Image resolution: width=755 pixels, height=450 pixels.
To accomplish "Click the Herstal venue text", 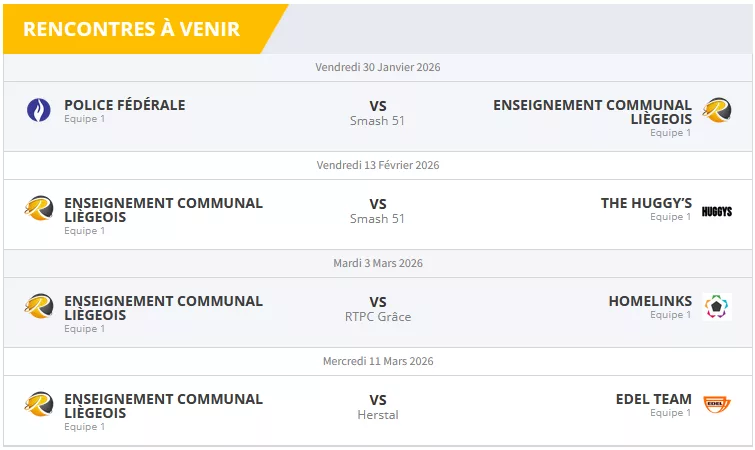I will tap(378, 415).
